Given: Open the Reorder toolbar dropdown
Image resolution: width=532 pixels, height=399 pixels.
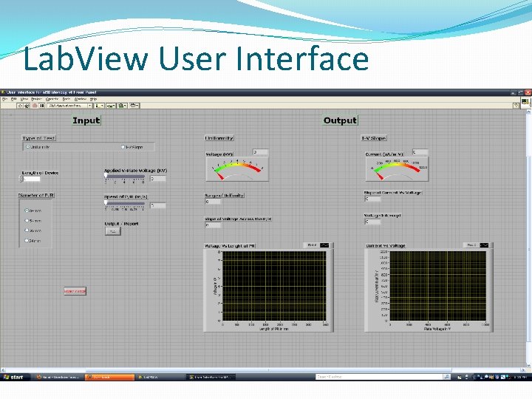Looking at the screenshot, I should pyautogui.click(x=134, y=106).
